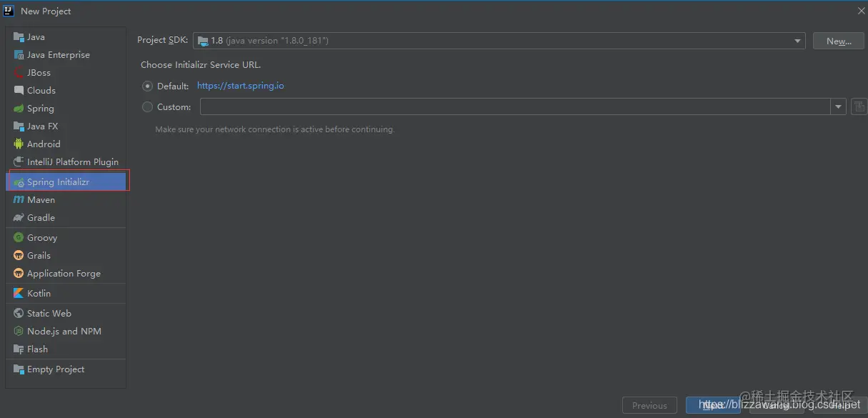
Task: Choose Java in the project type list
Action: coord(36,37)
